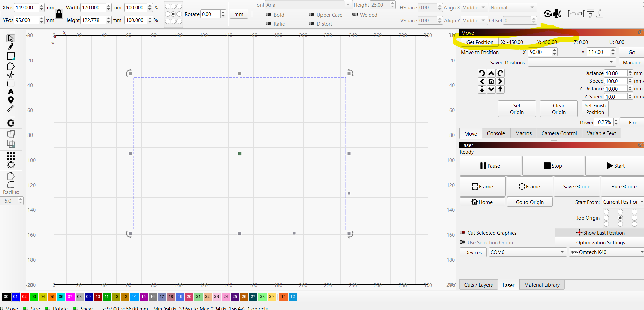Pick the red 02 layer color swatch
The height and width of the screenshot is (310, 644).
click(x=24, y=297)
